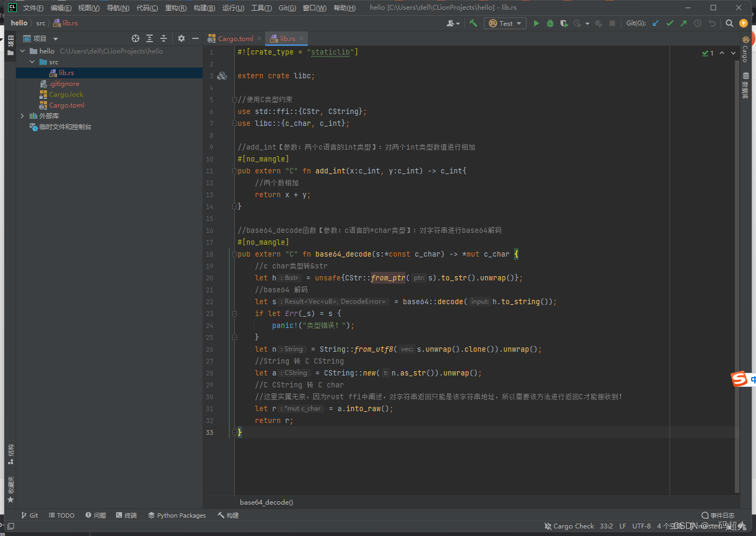Toggle fold marker at if let line 23
Screen dimensions: 756x536
point(234,313)
